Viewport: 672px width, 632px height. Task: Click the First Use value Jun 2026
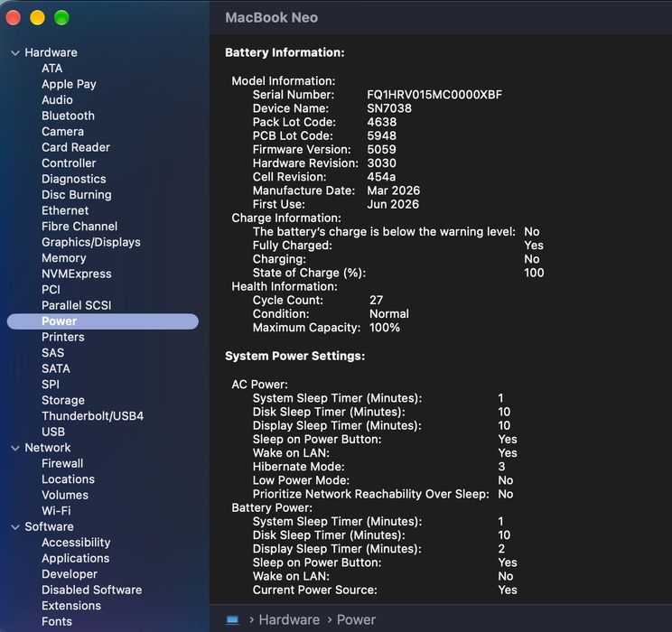pos(393,204)
